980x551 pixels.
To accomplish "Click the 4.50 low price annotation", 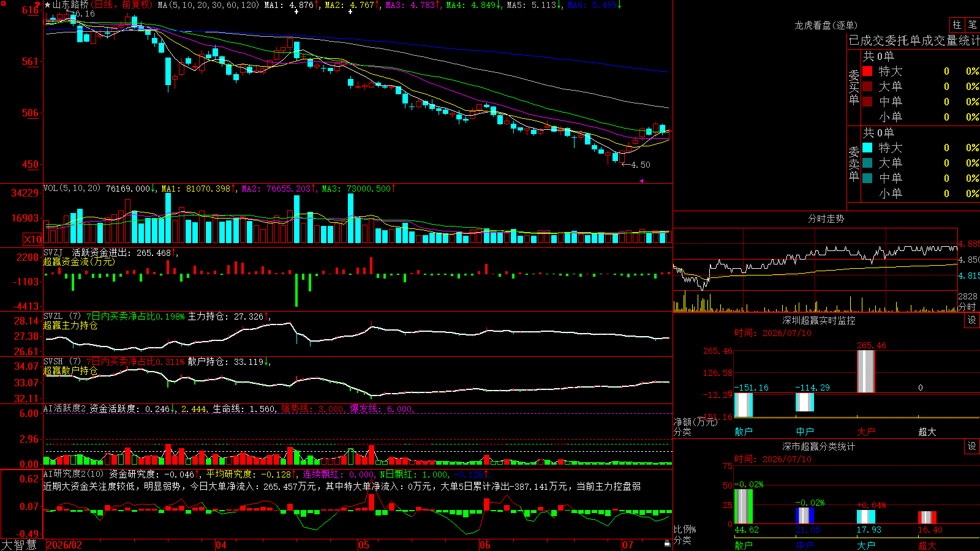I will [641, 165].
